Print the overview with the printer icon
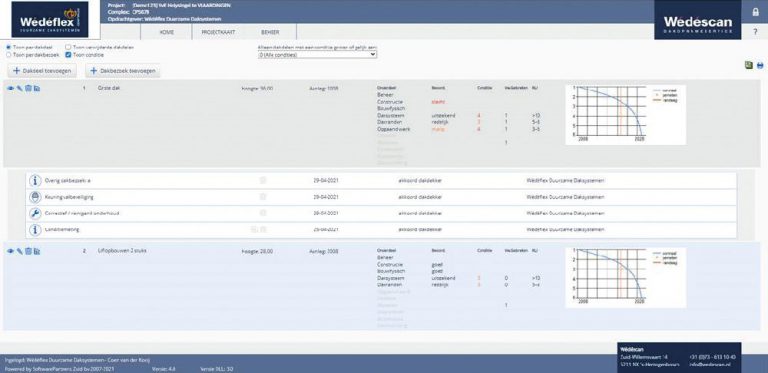Viewport: 768px width, 373px height. (760, 65)
